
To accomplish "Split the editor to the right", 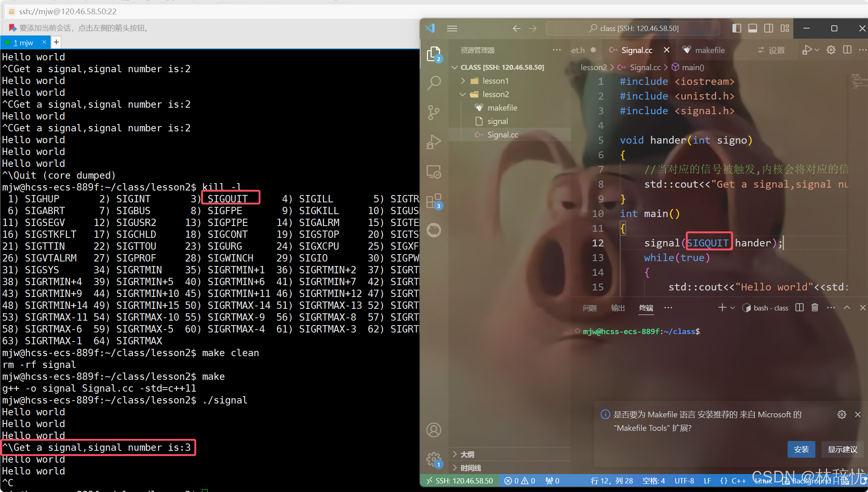I will (847, 50).
